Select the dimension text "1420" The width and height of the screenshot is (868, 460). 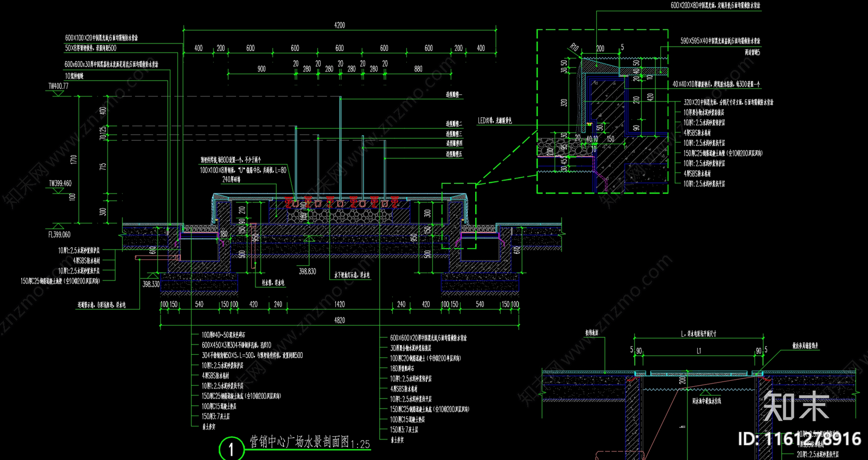pos(340,304)
